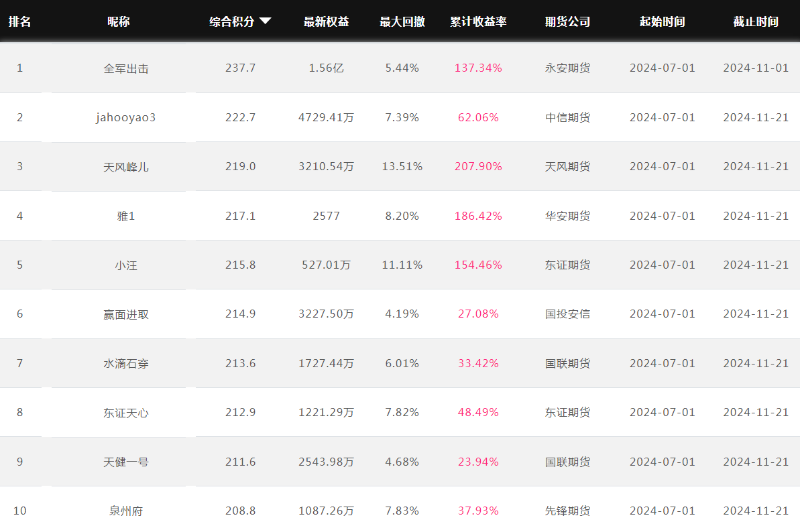Click the equity value 2543.98万
Screen dimensions: 800x532
tap(326, 461)
